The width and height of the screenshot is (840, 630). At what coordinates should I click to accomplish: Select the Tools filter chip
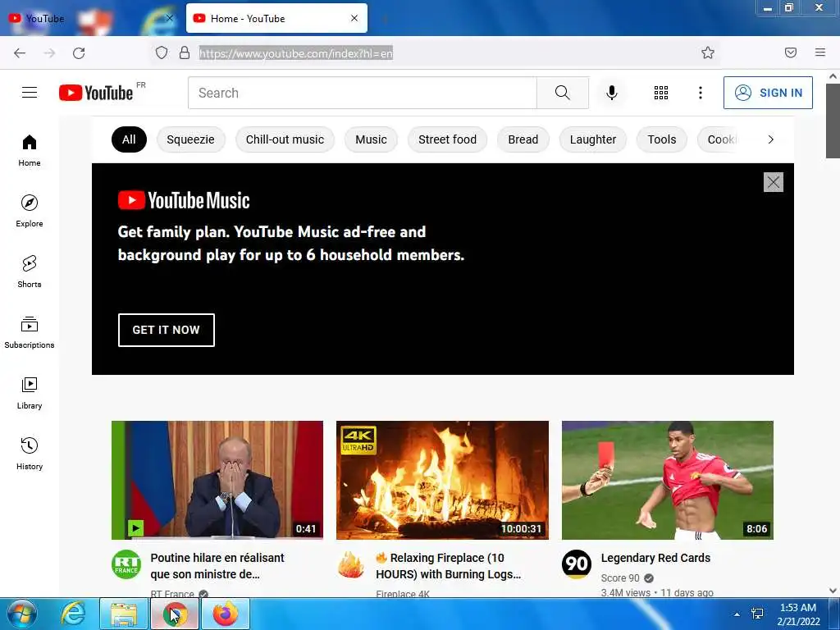[662, 139]
